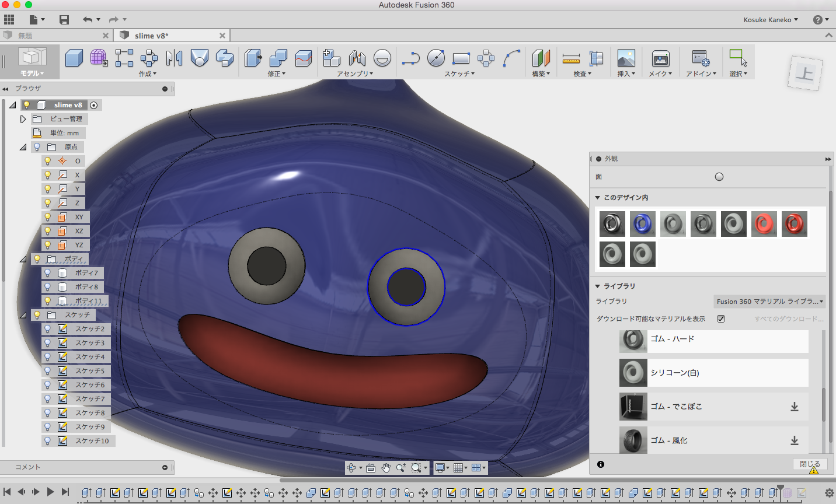Open the Fusion 360 material library dropdown
836x504 pixels.
769,302
